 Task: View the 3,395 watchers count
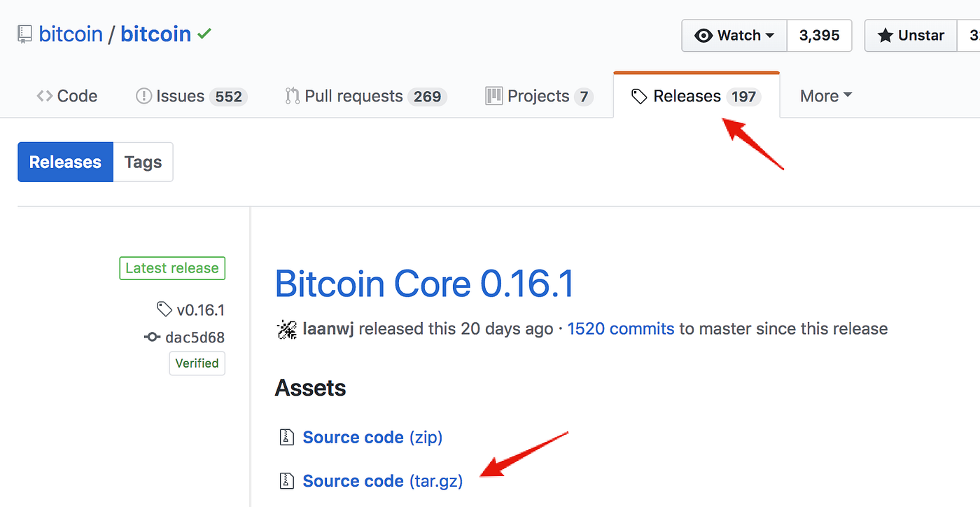pos(819,35)
